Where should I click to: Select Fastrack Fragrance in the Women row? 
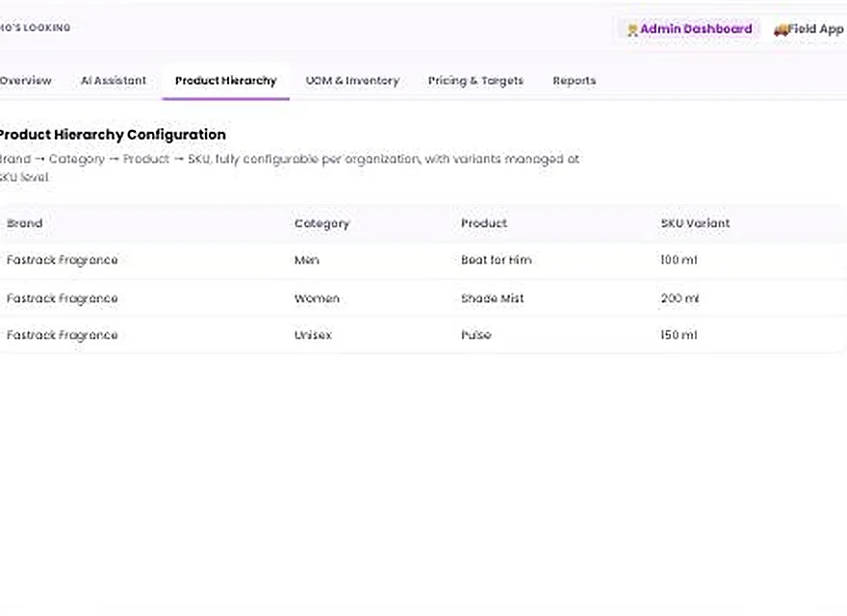(63, 298)
